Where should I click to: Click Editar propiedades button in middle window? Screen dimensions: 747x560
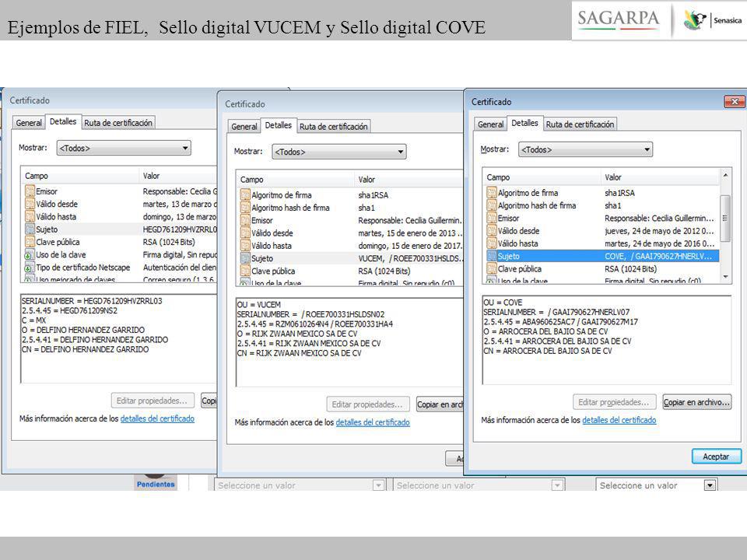[368, 404]
